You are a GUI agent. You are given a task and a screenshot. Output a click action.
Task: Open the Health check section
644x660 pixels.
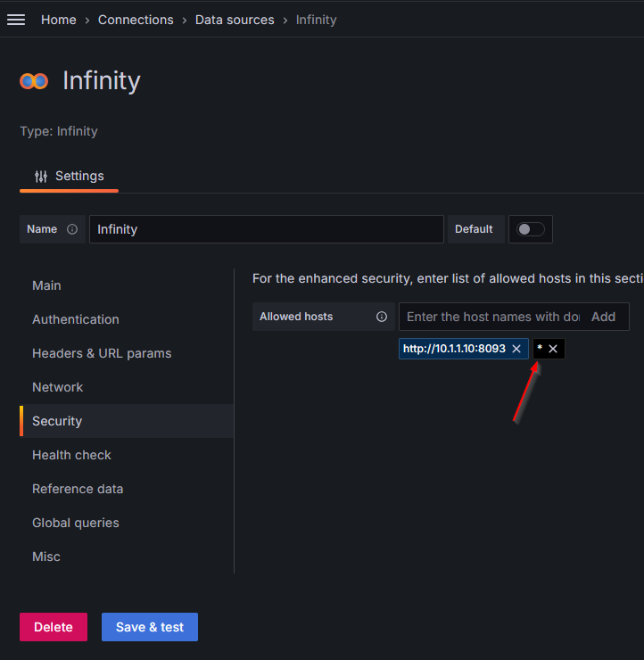[x=71, y=455]
